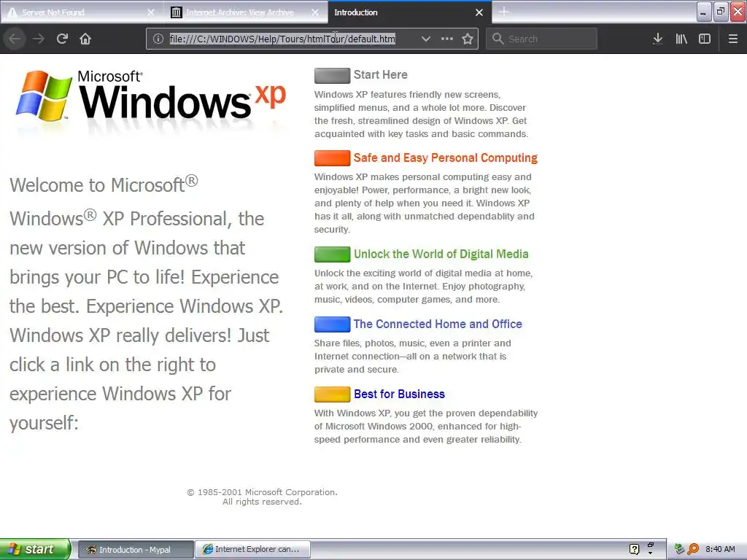Click the Server Not Found warning tab icon

pyautogui.click(x=12, y=12)
